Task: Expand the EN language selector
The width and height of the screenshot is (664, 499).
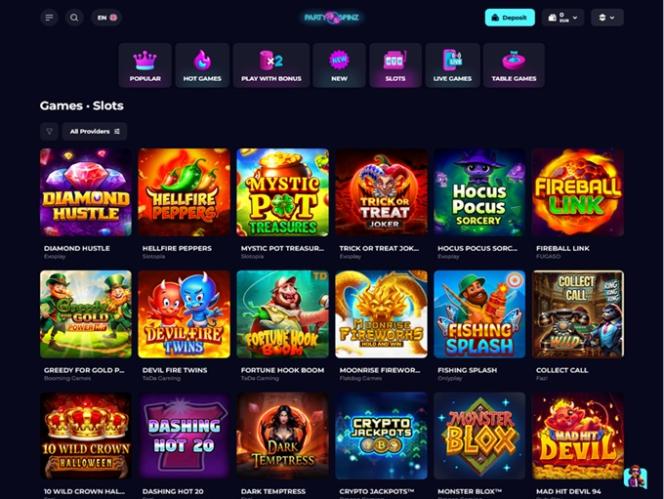Action: click(107, 18)
